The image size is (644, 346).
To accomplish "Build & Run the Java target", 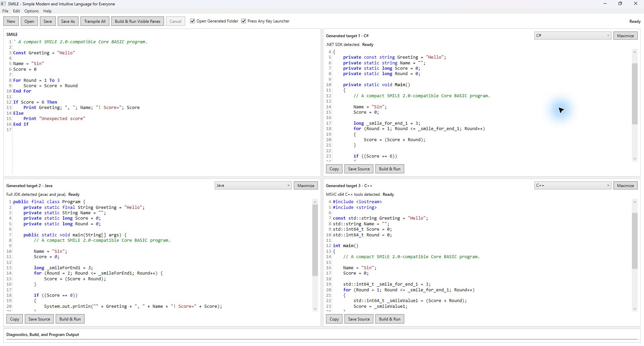I will pos(70,319).
